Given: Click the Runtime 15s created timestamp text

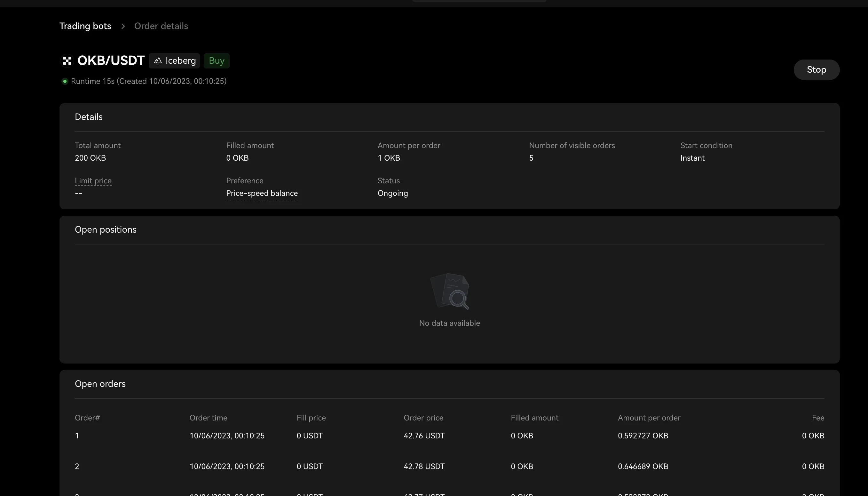Looking at the screenshot, I should pos(149,81).
